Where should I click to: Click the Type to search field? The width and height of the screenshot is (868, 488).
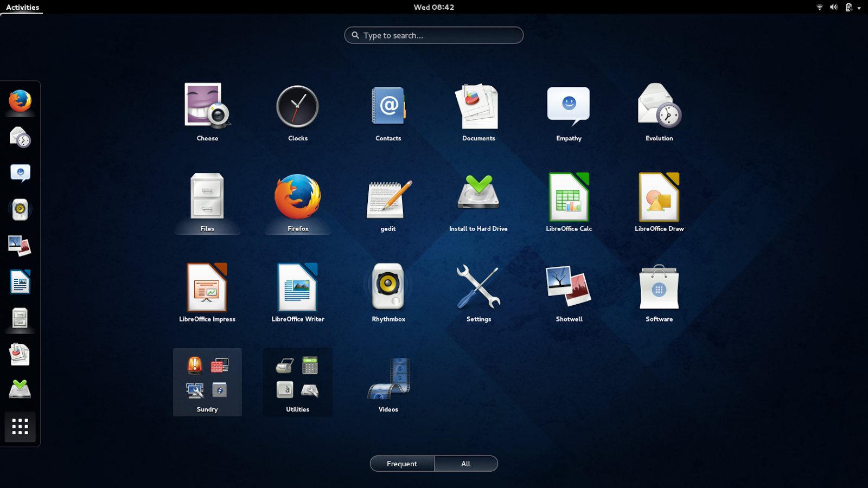click(x=433, y=35)
